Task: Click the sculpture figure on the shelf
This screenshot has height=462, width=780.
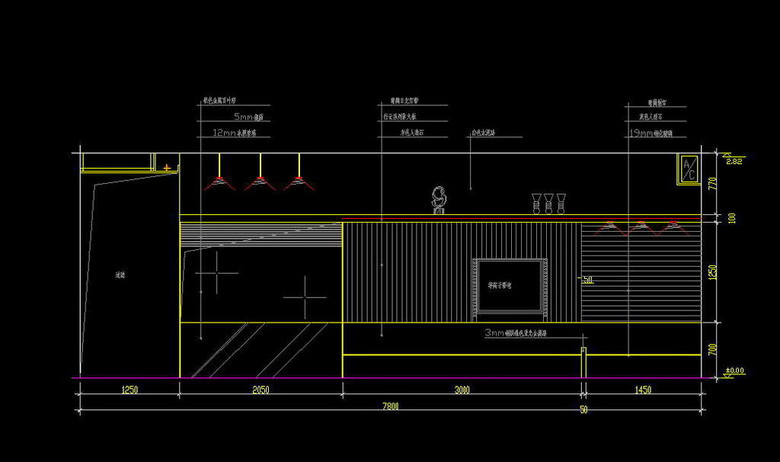Action: (437, 200)
